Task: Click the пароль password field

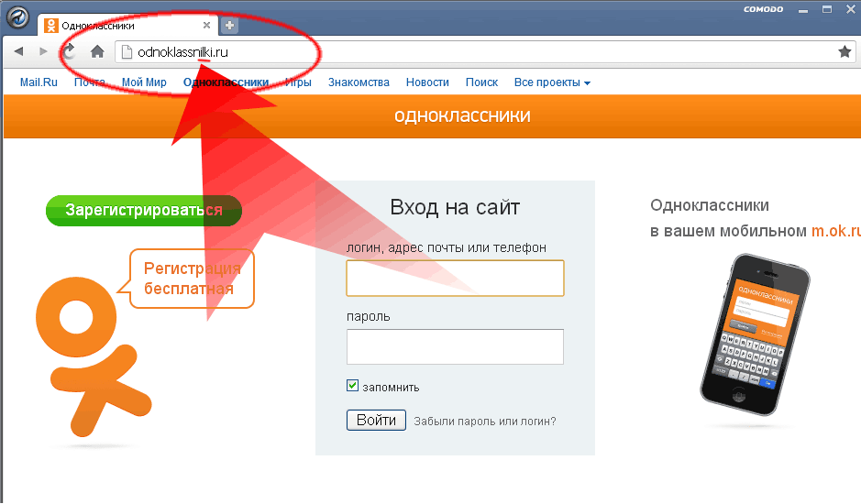Action: pyautogui.click(x=455, y=346)
